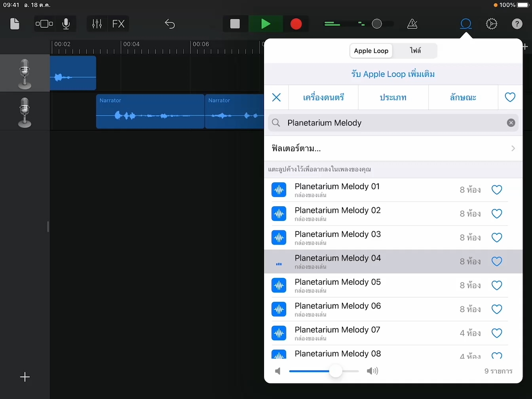
Task: Favorite Planetarium Melody 05
Action: (497, 285)
